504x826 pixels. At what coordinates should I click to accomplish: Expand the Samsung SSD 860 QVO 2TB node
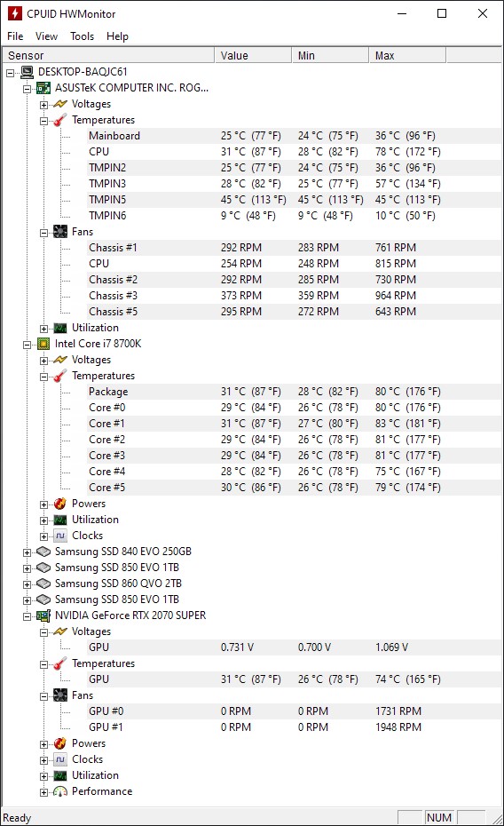[x=27, y=584]
